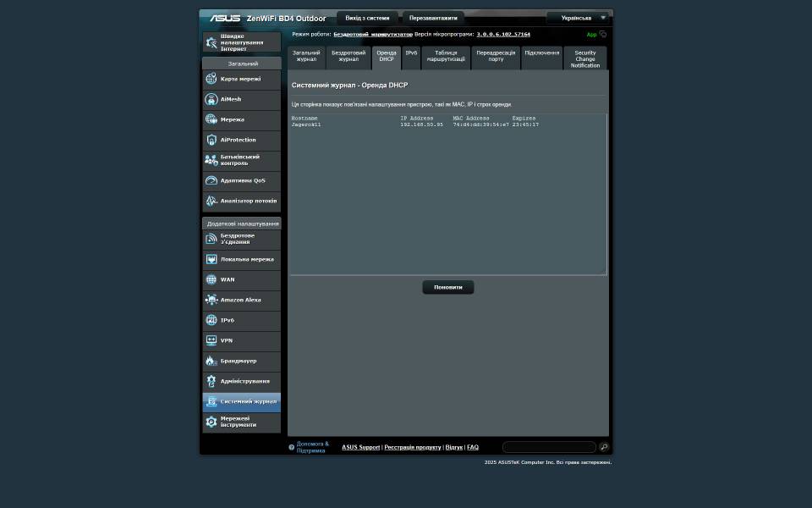Click the search magnifier icon in footer
Viewport: 812px width, 508px height.
click(604, 447)
